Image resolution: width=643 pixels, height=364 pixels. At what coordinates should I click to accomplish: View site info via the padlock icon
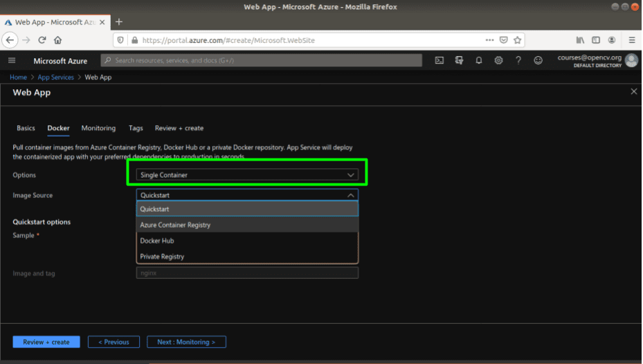(x=134, y=40)
